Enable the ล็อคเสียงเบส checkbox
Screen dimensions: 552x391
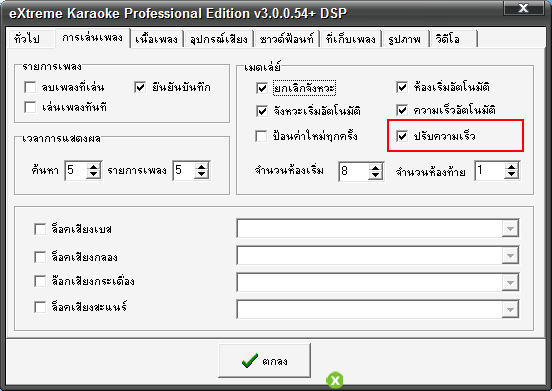[x=40, y=229]
